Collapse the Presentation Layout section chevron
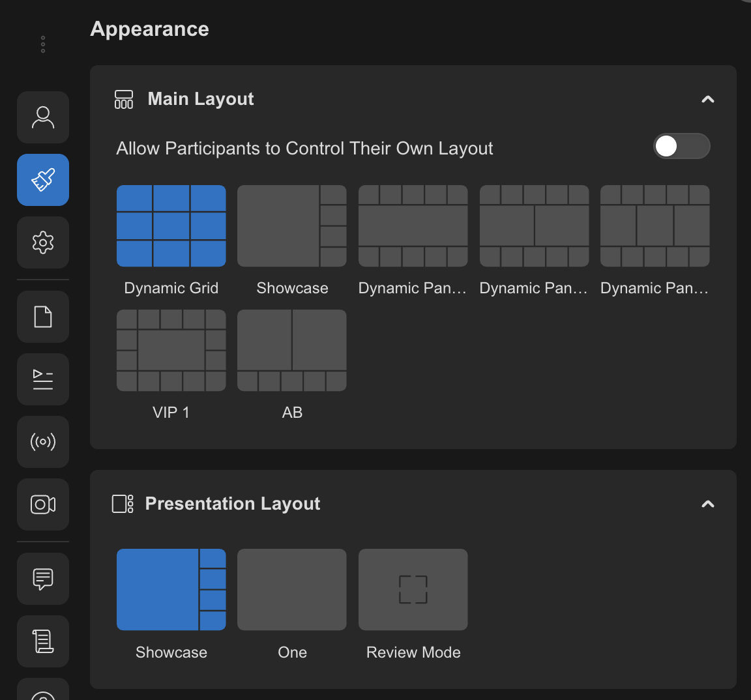 pos(708,504)
